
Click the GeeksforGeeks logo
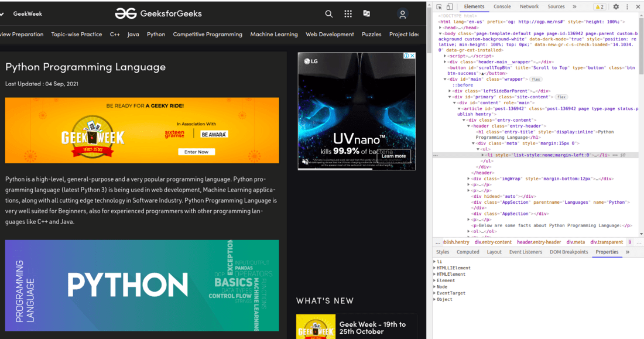pos(159,13)
